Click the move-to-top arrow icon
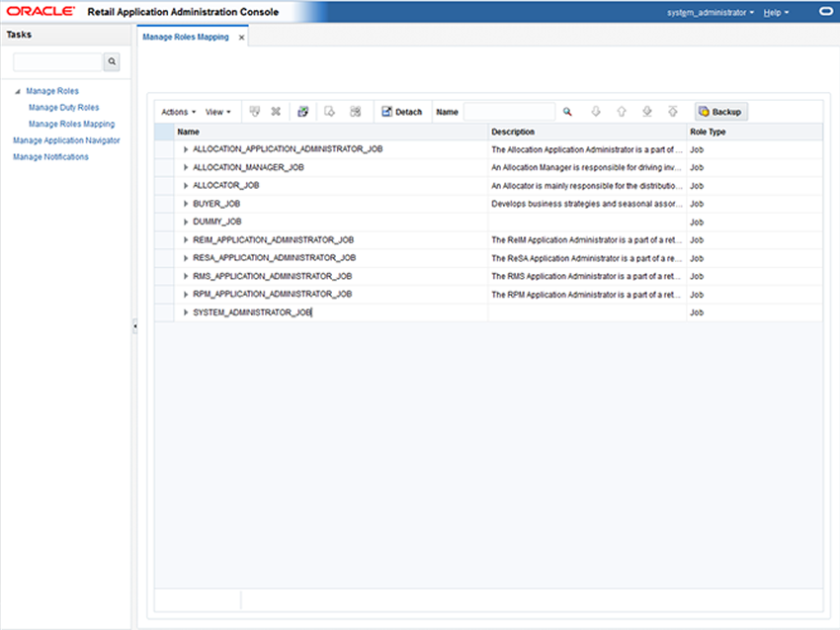Image resolution: width=840 pixels, height=630 pixels. click(673, 112)
